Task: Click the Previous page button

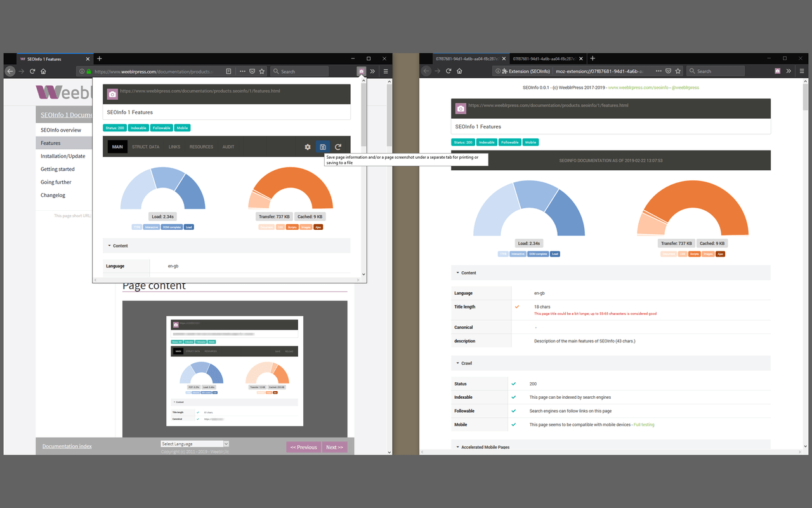Action: coord(303,447)
